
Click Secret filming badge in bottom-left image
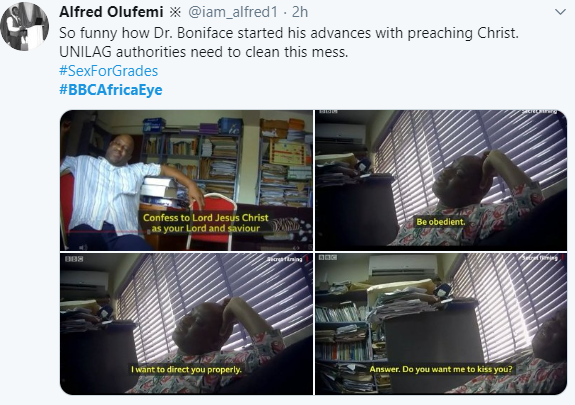click(286, 259)
